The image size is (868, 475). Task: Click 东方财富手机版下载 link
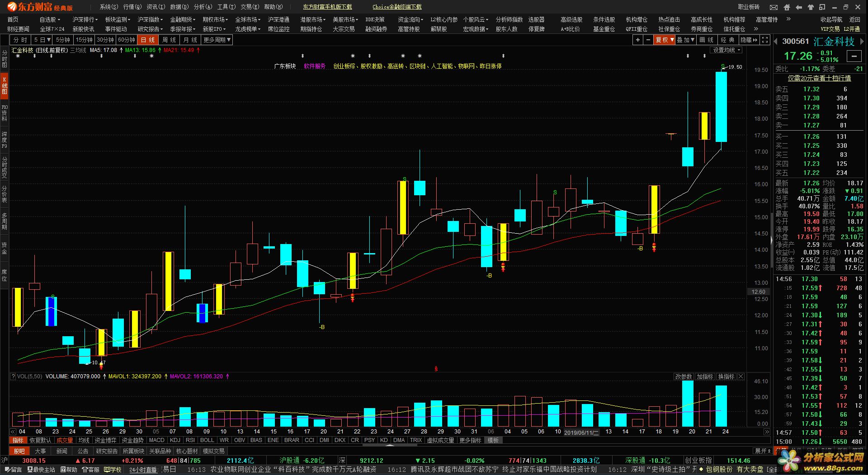pos(327,7)
